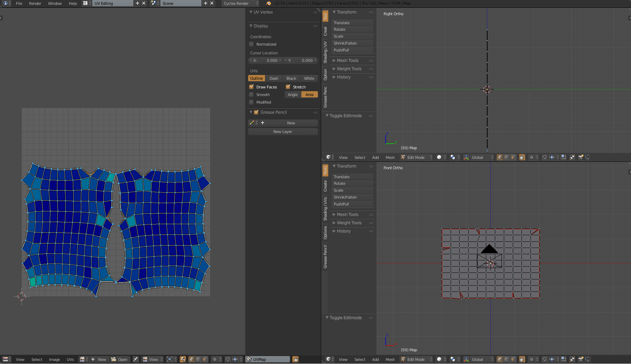Select the render still camera icon
This screenshot has height=364, width=631.
(581, 157)
